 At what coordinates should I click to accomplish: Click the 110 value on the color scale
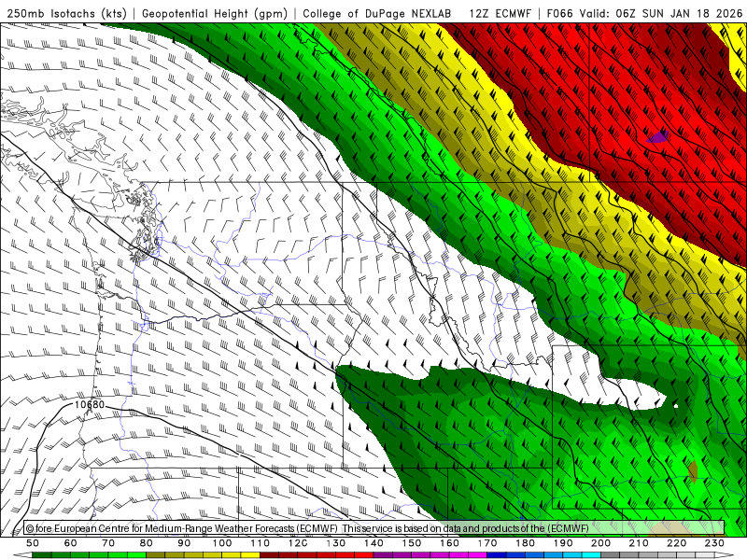[x=261, y=543]
